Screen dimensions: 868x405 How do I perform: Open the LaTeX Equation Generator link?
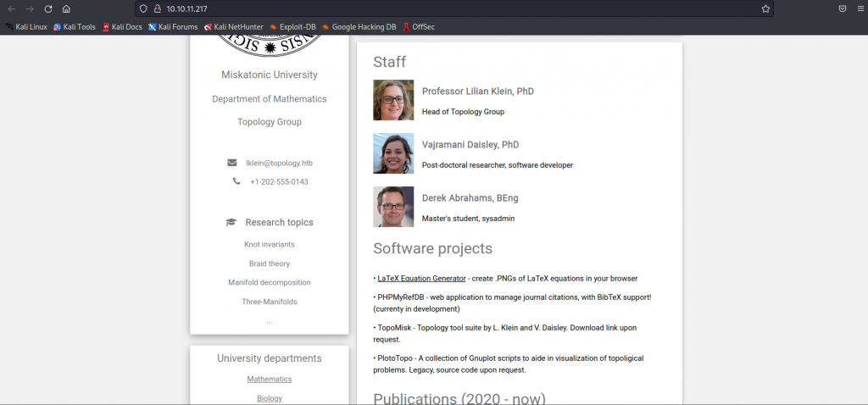click(421, 278)
